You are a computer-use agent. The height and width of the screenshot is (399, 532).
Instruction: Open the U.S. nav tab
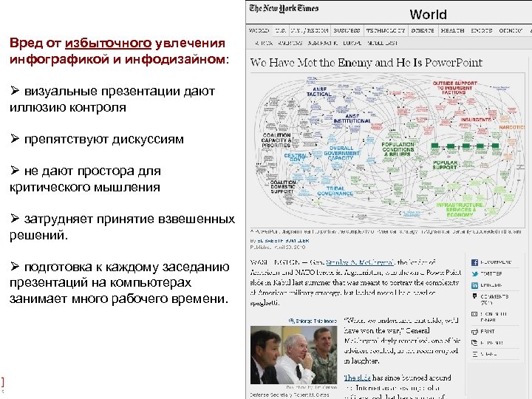[280, 30]
